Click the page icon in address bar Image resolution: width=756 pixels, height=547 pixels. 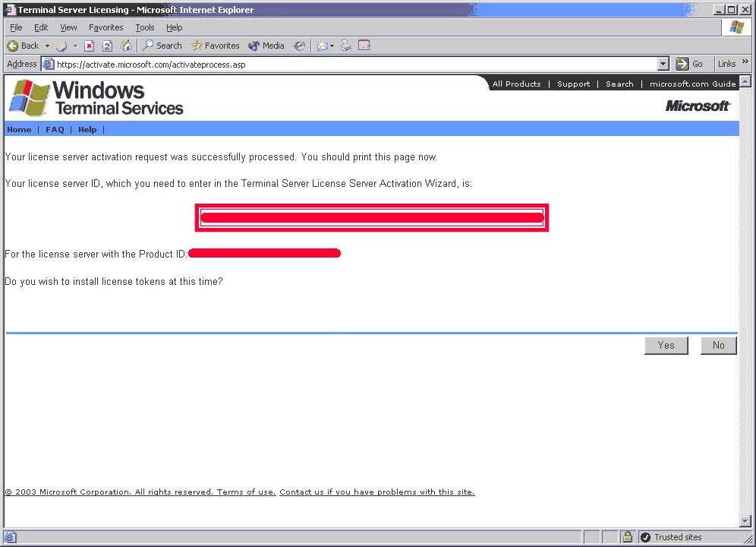(49, 64)
